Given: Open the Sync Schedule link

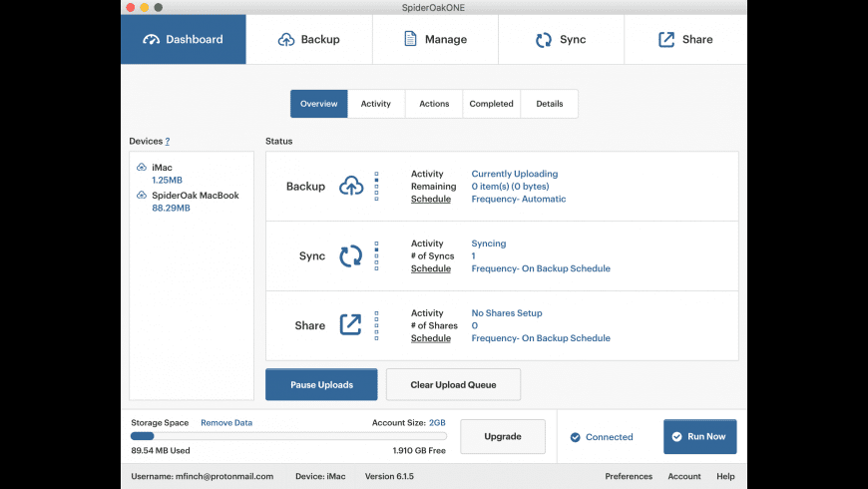Looking at the screenshot, I should tap(431, 268).
